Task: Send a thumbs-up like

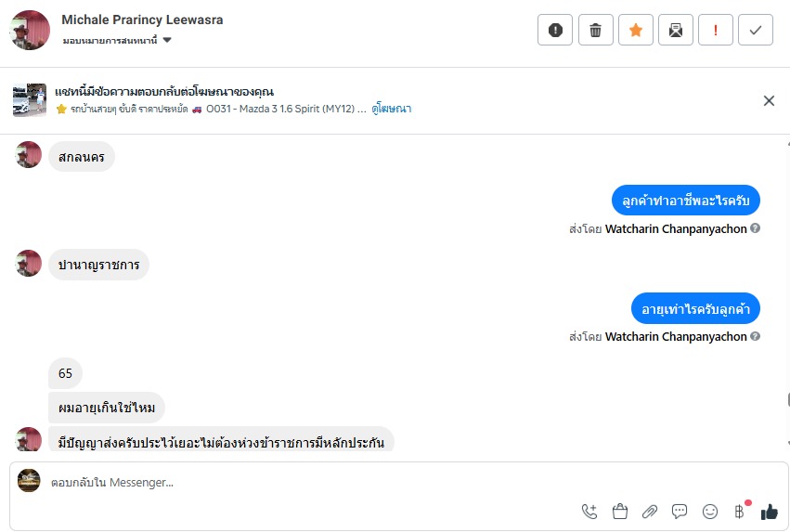Action: [x=769, y=511]
